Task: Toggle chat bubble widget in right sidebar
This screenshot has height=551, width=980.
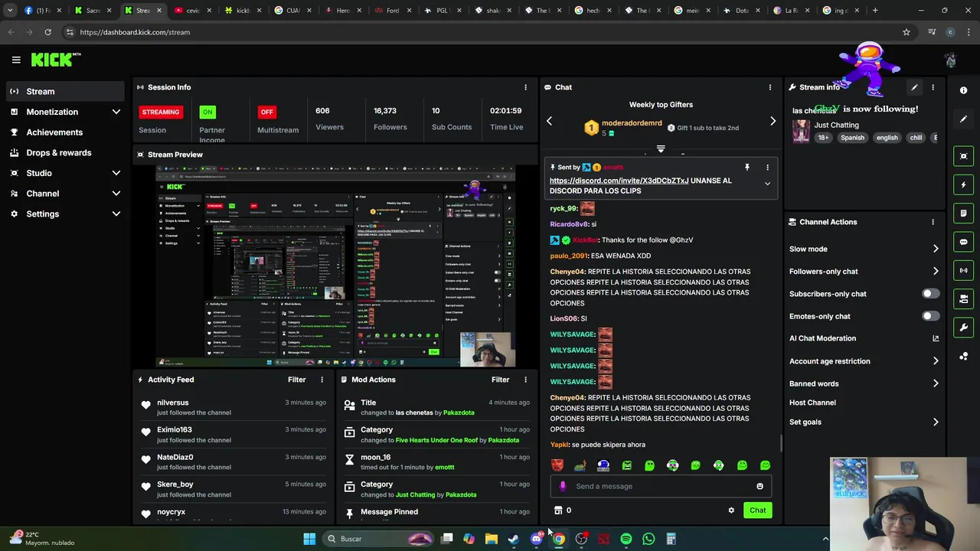Action: pos(964,242)
